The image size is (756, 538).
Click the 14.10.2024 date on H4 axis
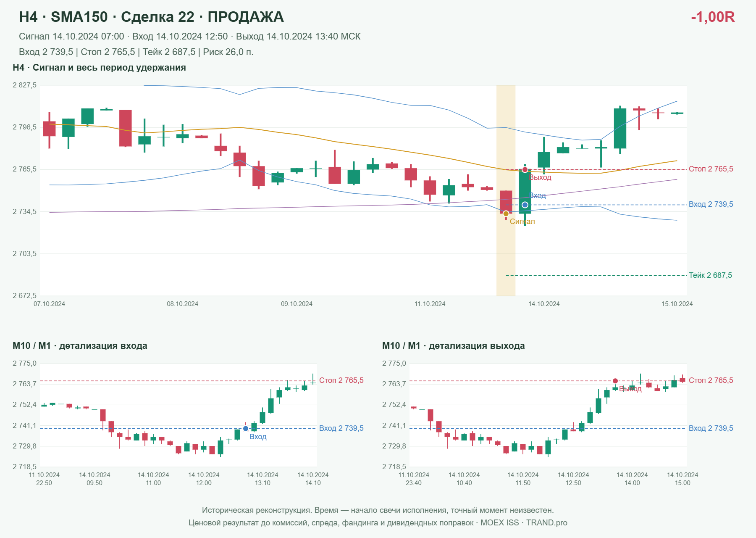pyautogui.click(x=544, y=304)
